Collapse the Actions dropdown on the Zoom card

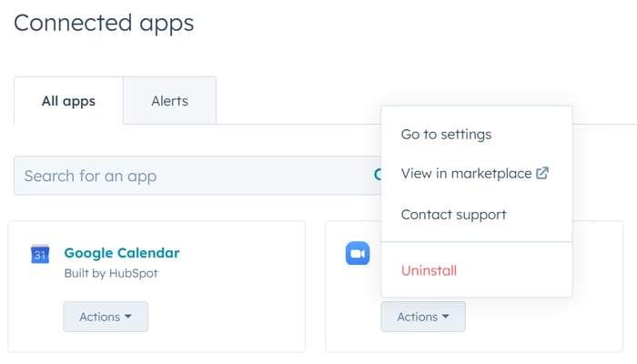point(422,317)
